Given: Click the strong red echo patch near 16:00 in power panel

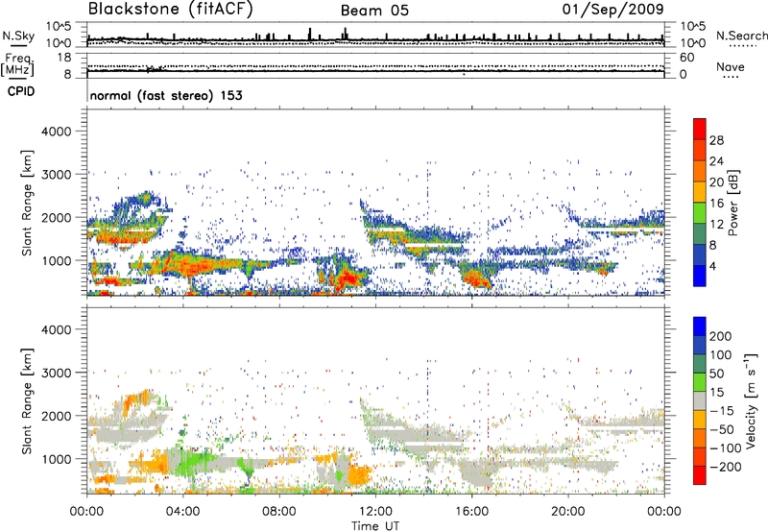Looking at the screenshot, I should pos(476,279).
